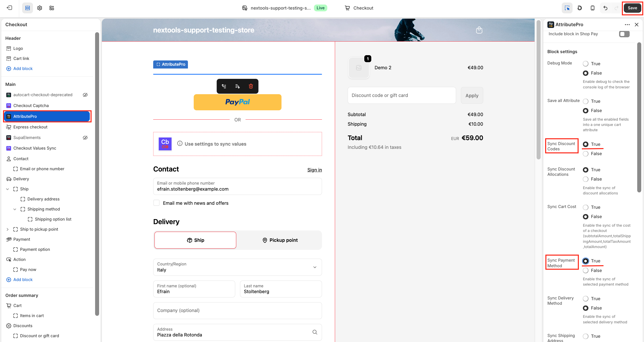Viewport: 644px width, 342px height.
Task: Open the settings gear icon
Action: tap(39, 8)
